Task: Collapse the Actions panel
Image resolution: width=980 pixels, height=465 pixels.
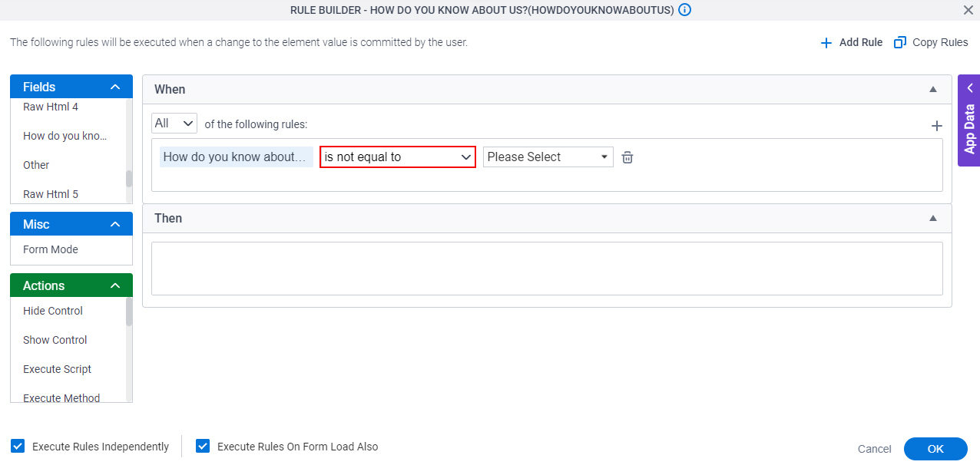Action: pos(115,286)
